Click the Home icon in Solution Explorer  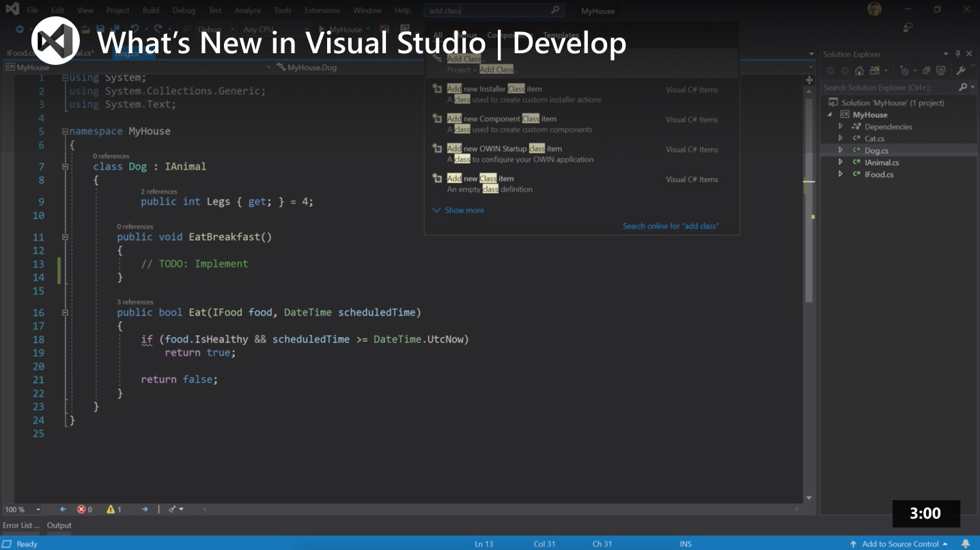pos(858,71)
